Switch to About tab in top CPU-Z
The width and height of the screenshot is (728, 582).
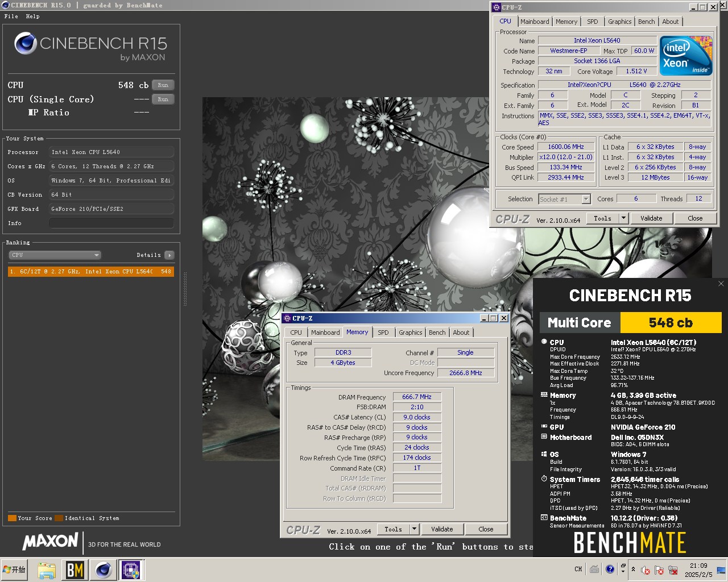(x=670, y=22)
